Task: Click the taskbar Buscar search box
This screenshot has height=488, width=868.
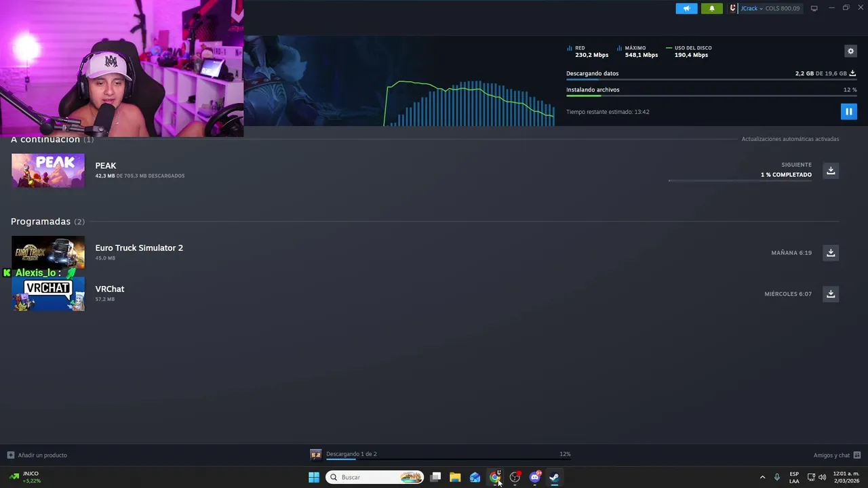Action: coord(374,477)
